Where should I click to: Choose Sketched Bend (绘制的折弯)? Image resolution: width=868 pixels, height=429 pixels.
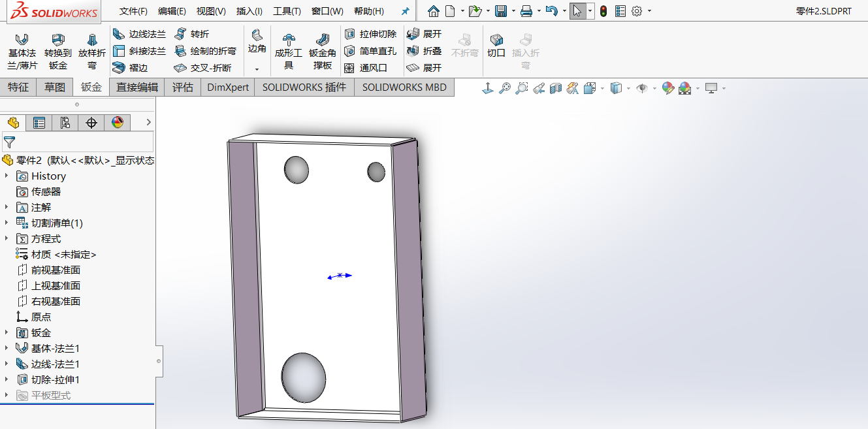click(x=205, y=51)
